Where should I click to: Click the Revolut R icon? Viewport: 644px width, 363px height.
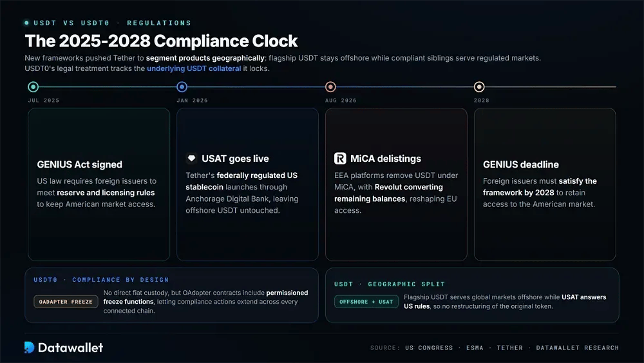point(340,158)
